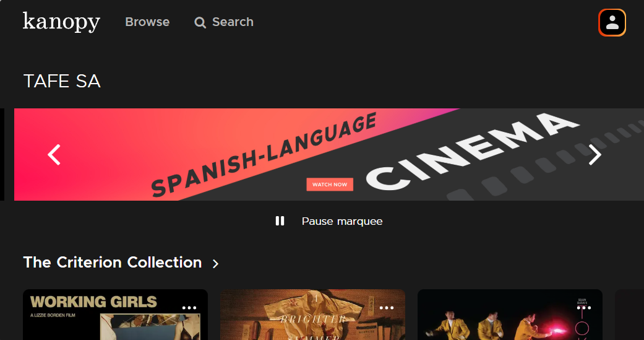Image resolution: width=644 pixels, height=340 pixels.
Task: Expand The Criterion Collection chevron
Action: 216,264
